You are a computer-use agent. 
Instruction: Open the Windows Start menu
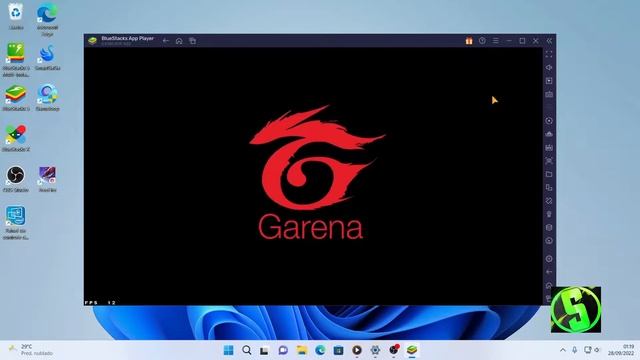(229, 350)
